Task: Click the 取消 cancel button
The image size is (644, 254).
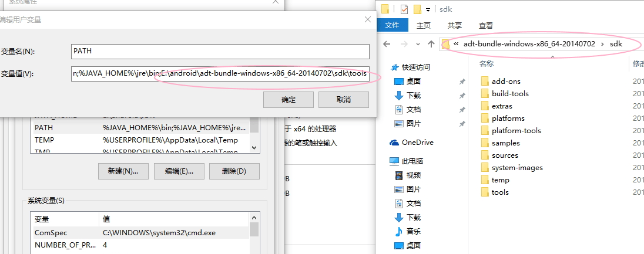Action: coord(344,100)
